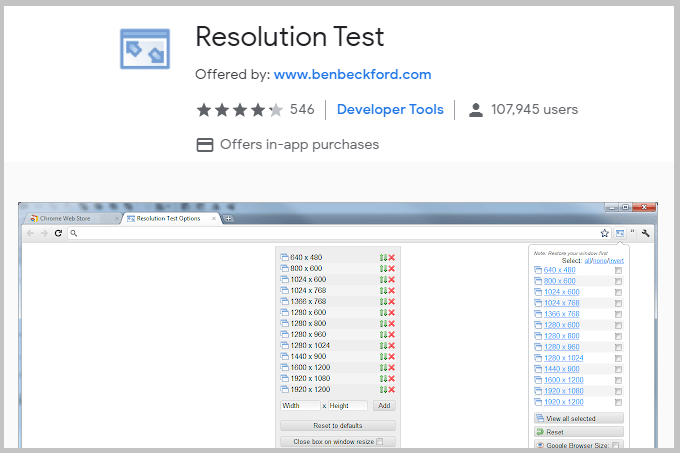Check the 640 x 480 checkbox

619,270
